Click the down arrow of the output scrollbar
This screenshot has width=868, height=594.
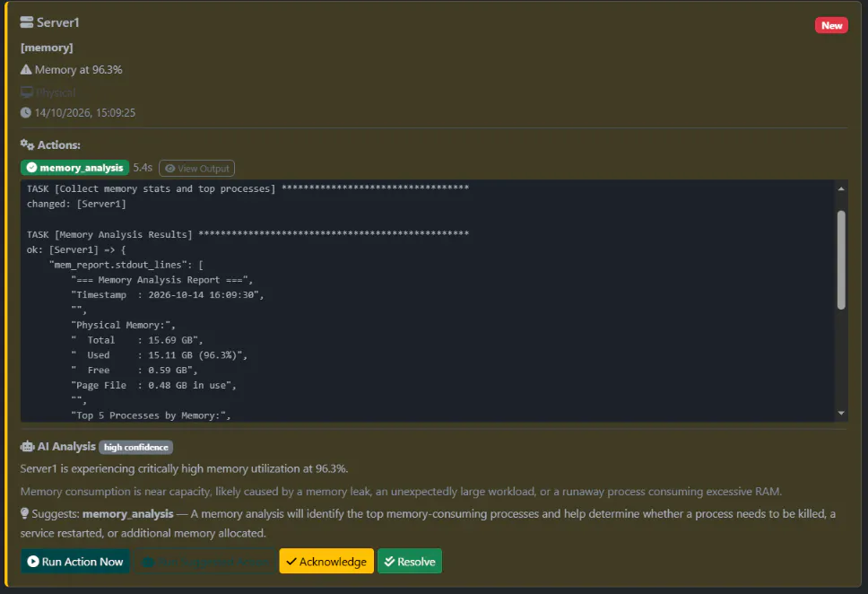click(841, 413)
